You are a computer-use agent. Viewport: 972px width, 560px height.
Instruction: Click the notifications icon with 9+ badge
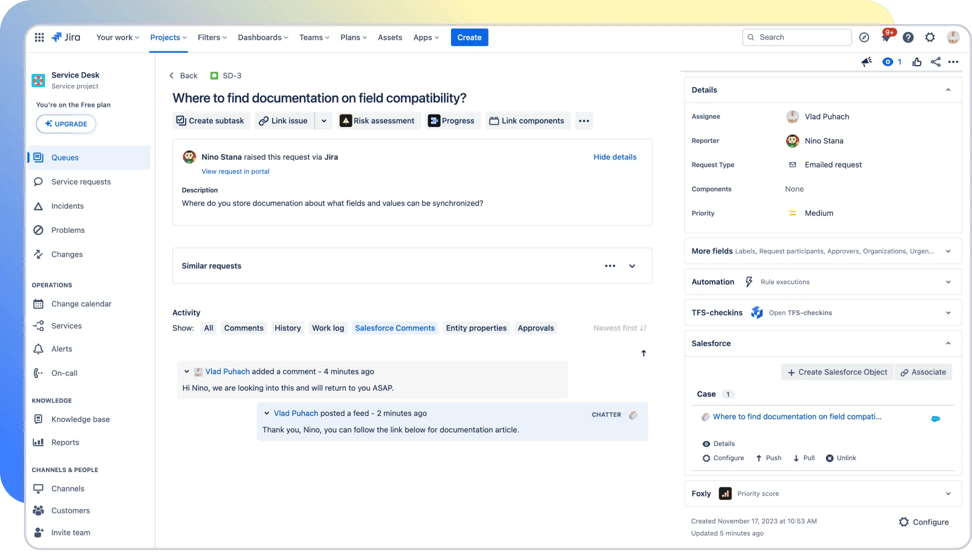tap(886, 37)
